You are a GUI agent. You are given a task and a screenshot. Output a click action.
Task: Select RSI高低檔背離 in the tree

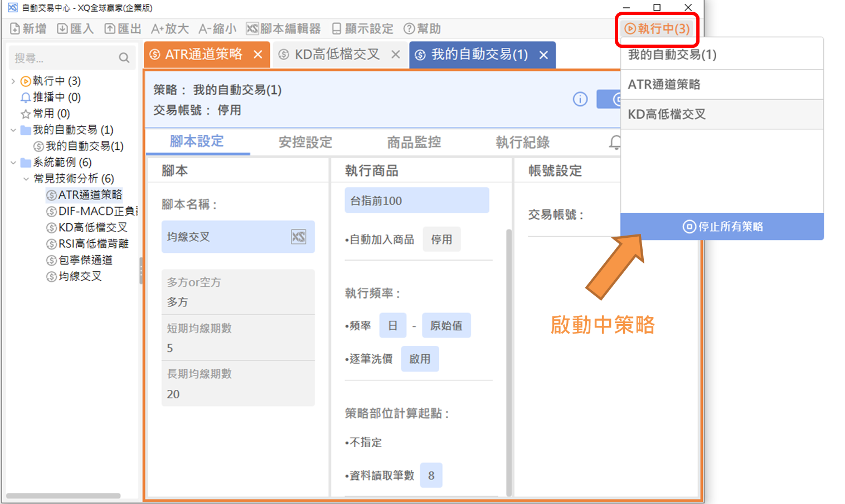point(93,244)
